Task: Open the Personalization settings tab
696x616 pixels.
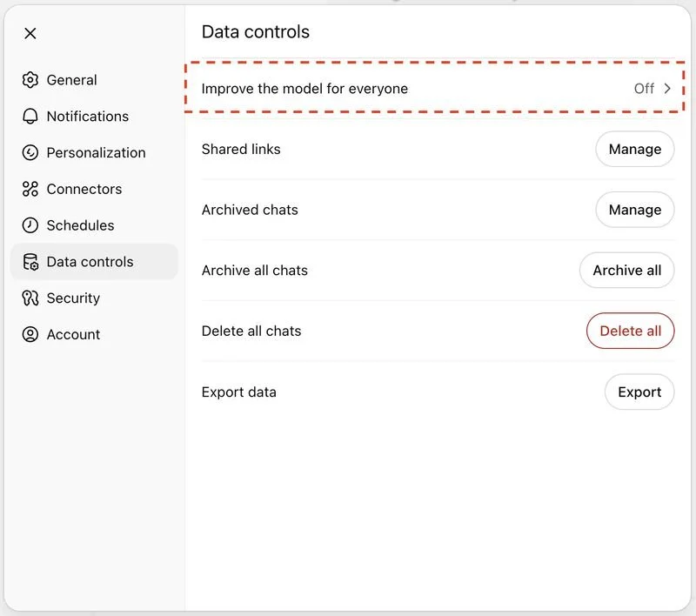Action: click(96, 153)
